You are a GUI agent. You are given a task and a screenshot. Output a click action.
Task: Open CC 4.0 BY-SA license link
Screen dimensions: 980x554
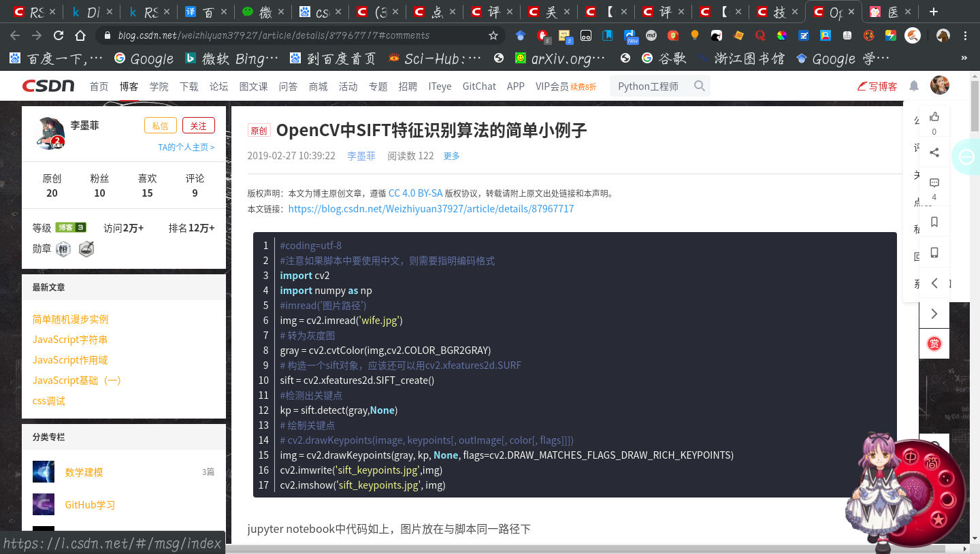[415, 193]
